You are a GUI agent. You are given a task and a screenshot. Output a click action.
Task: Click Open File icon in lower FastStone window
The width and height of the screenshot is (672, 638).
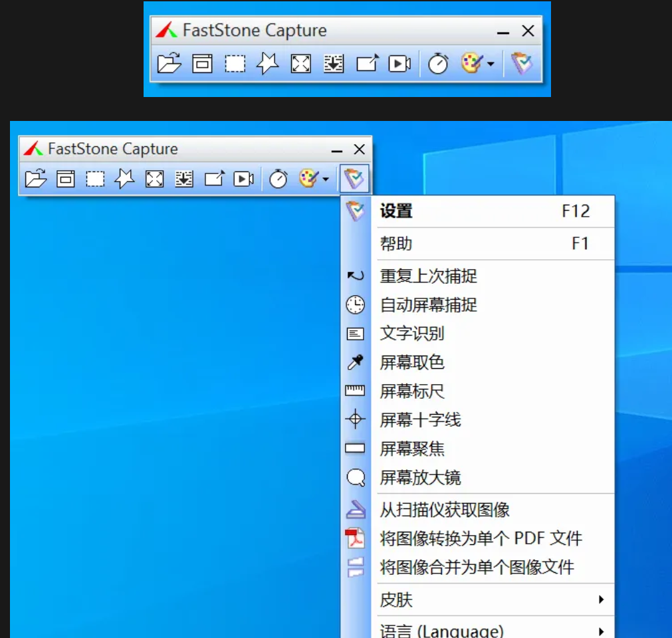[36, 179]
